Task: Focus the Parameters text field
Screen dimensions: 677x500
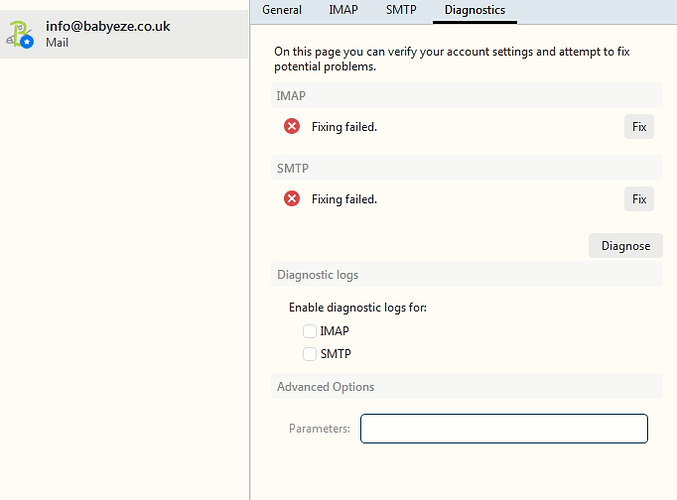Action: (x=504, y=429)
